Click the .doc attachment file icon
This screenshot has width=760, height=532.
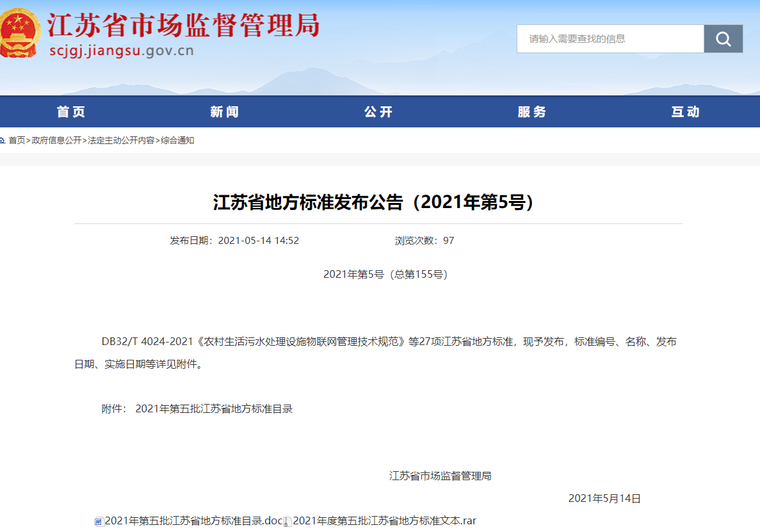pyautogui.click(x=99, y=521)
